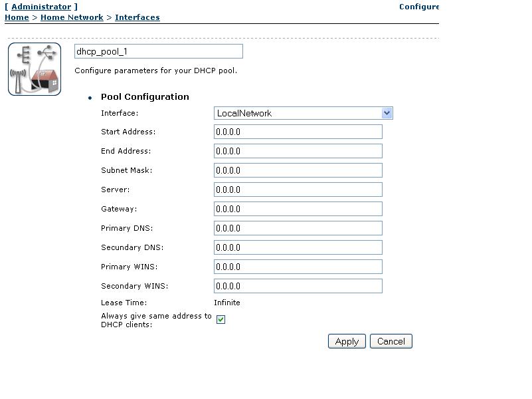Open the Administrator link
532x399 pixels.
click(41, 7)
